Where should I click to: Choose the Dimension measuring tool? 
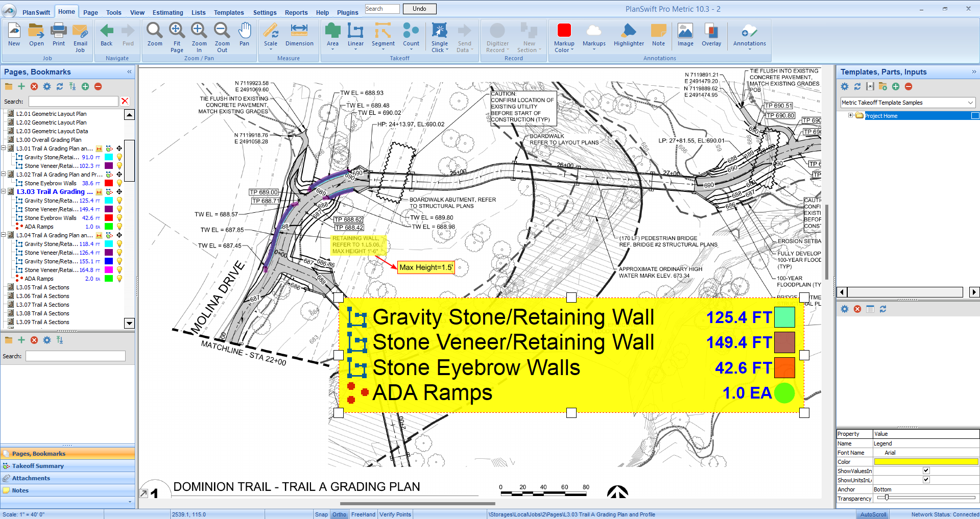tap(299, 35)
